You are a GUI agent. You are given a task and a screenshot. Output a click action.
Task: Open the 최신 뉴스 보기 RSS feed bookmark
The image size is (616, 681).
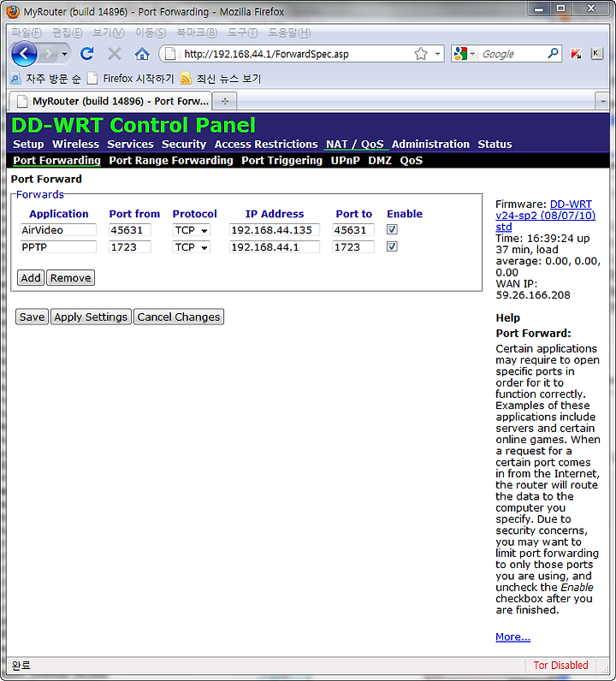(x=221, y=79)
